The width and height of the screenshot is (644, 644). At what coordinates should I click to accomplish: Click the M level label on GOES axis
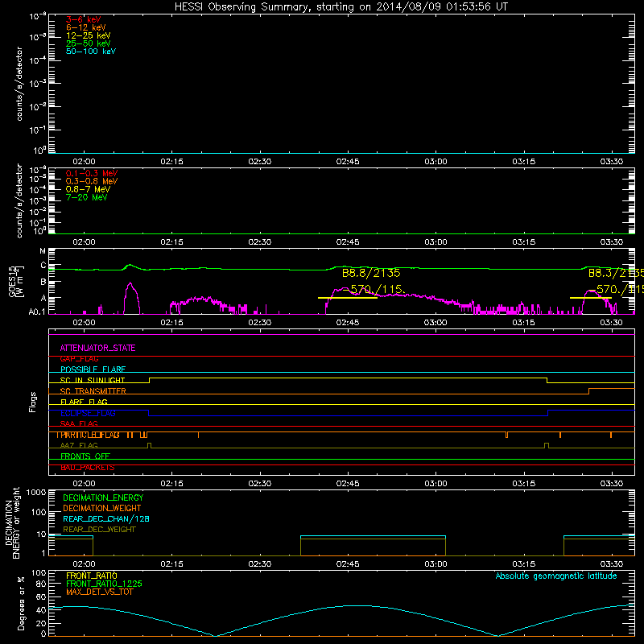43,251
